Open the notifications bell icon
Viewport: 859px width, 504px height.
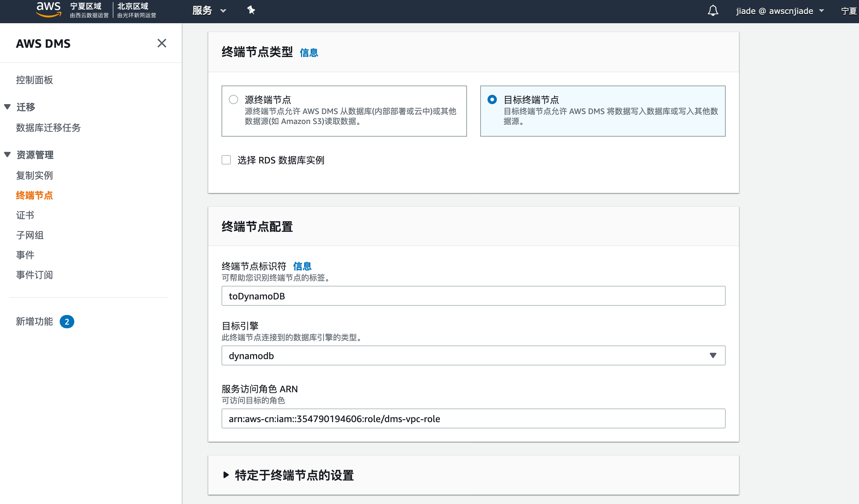tap(712, 11)
